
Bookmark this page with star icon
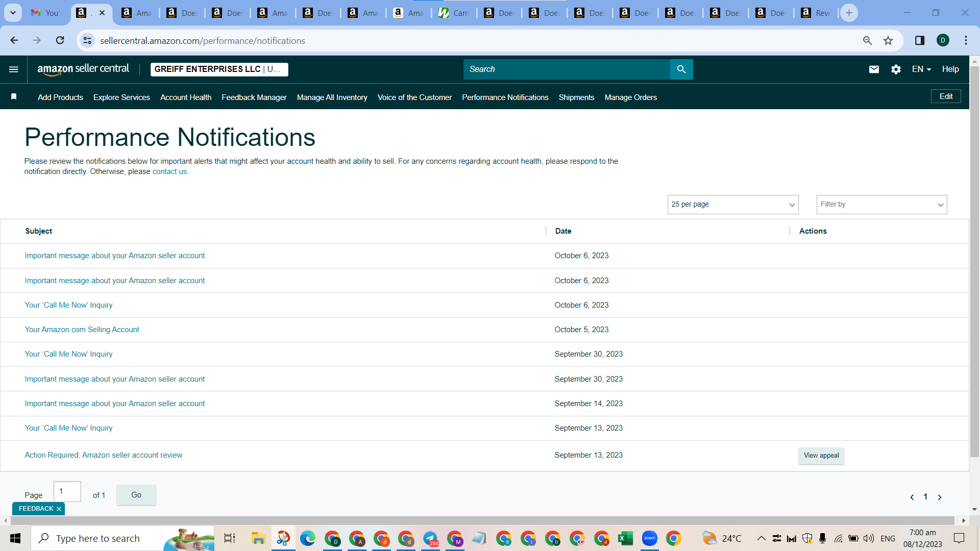pos(888,40)
